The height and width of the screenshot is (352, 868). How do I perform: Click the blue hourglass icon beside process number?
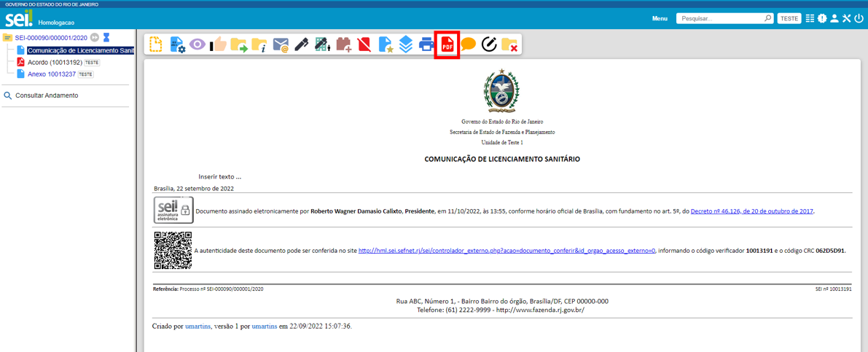pyautogui.click(x=106, y=38)
